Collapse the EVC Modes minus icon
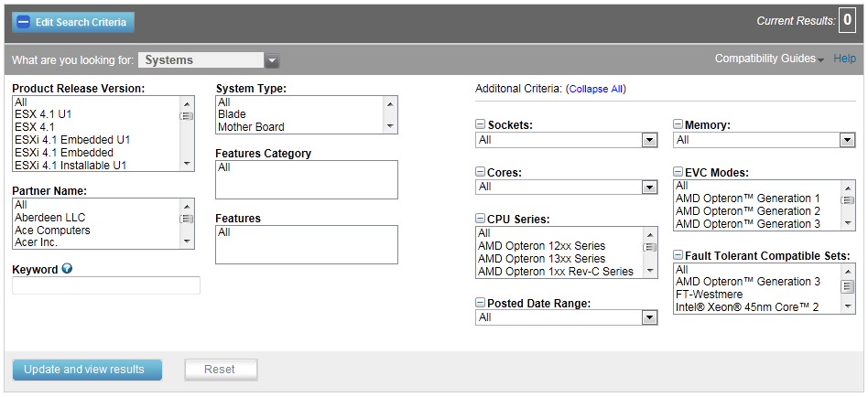 678,172
